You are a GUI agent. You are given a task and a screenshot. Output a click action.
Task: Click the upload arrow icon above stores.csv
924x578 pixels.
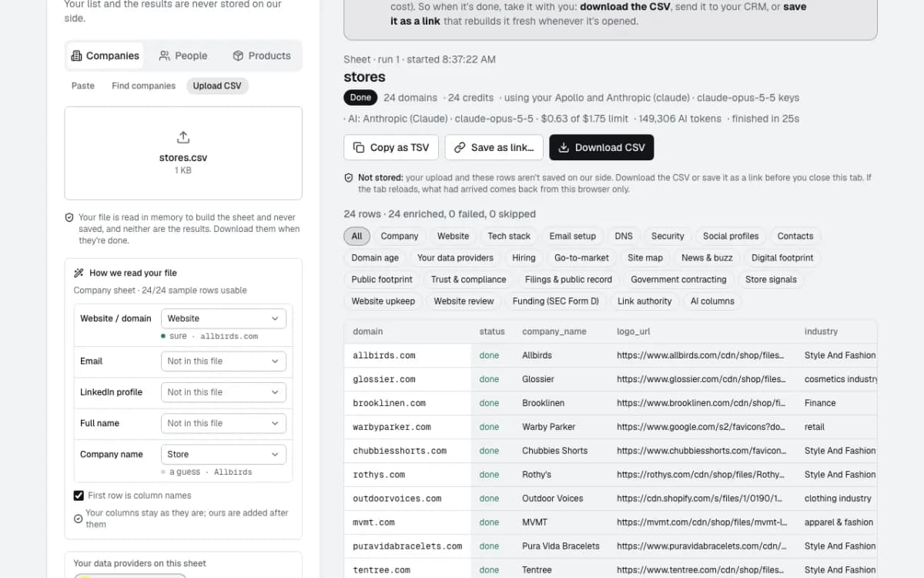tap(183, 137)
